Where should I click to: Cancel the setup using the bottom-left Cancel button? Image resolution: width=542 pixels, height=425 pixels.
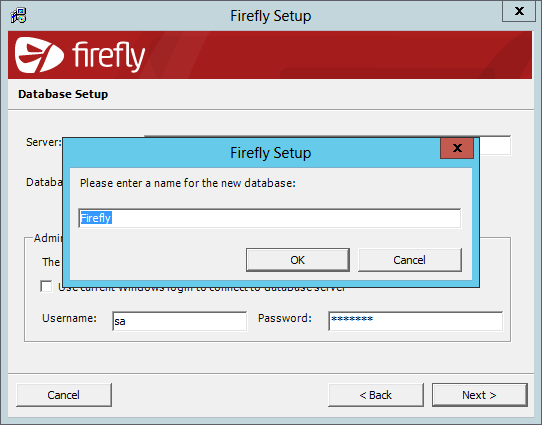(64, 395)
